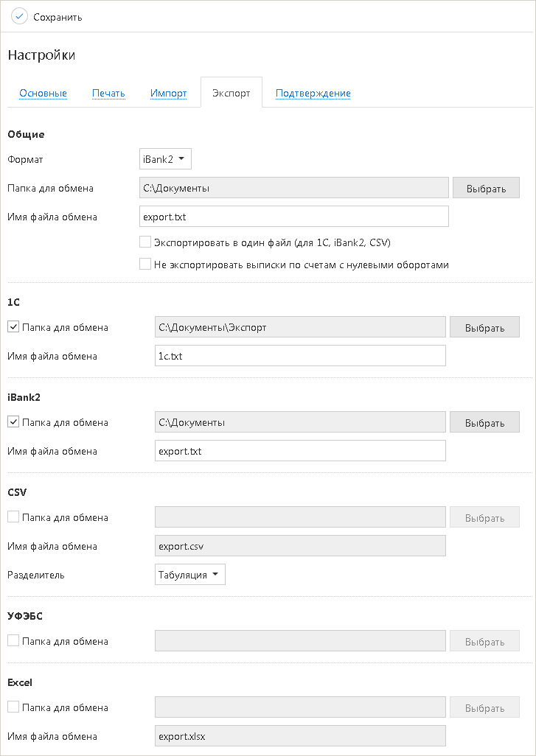Click Выбрать for the iBank2 folder

[484, 422]
